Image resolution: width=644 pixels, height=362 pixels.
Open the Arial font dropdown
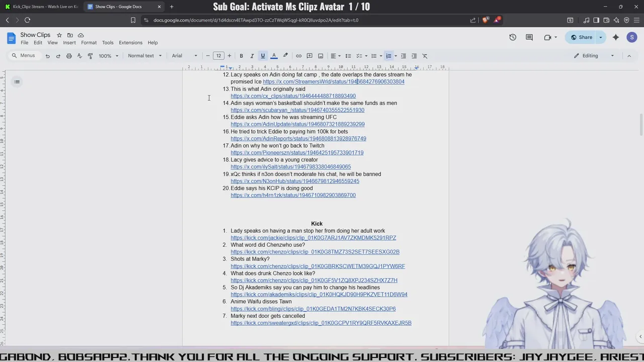[185, 56]
